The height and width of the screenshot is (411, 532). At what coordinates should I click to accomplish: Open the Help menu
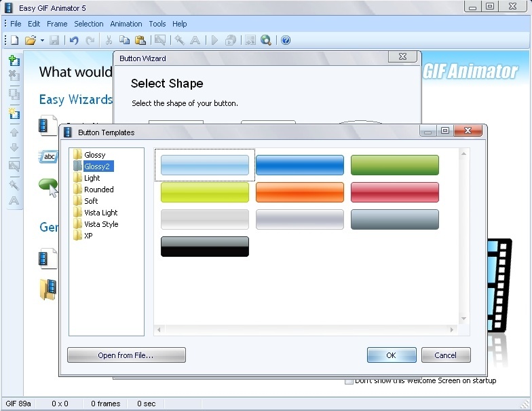point(179,24)
